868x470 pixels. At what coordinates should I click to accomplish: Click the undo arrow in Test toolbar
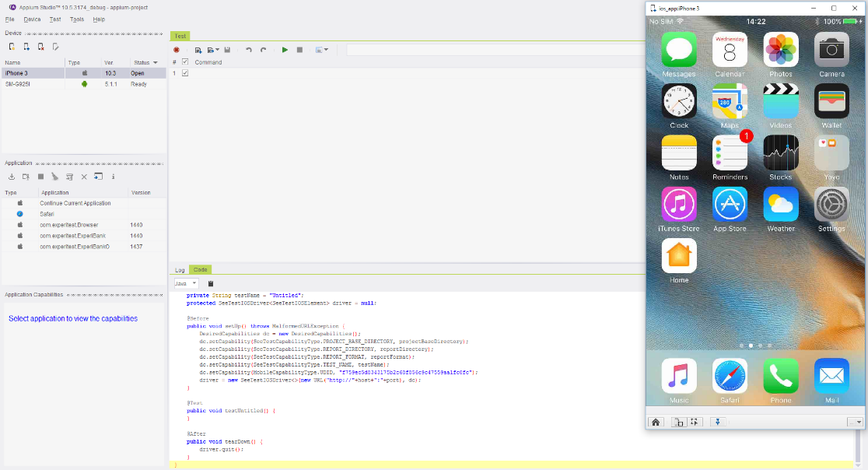pyautogui.click(x=249, y=50)
